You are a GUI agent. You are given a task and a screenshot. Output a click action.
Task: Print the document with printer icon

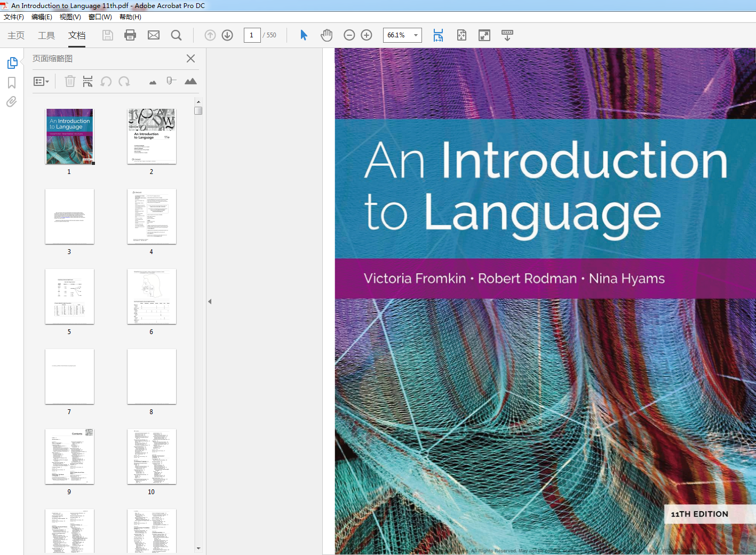tap(130, 35)
